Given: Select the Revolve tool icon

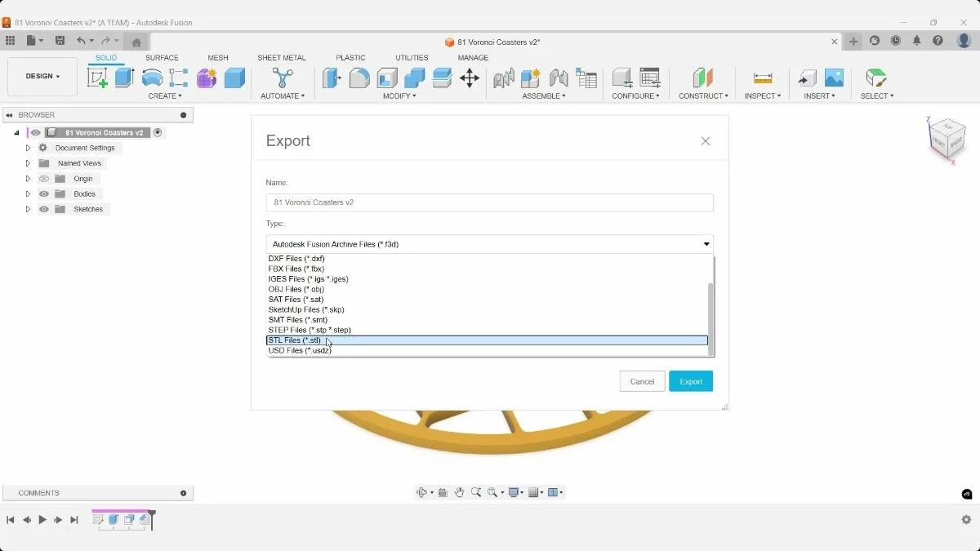Looking at the screenshot, I should point(152,78).
